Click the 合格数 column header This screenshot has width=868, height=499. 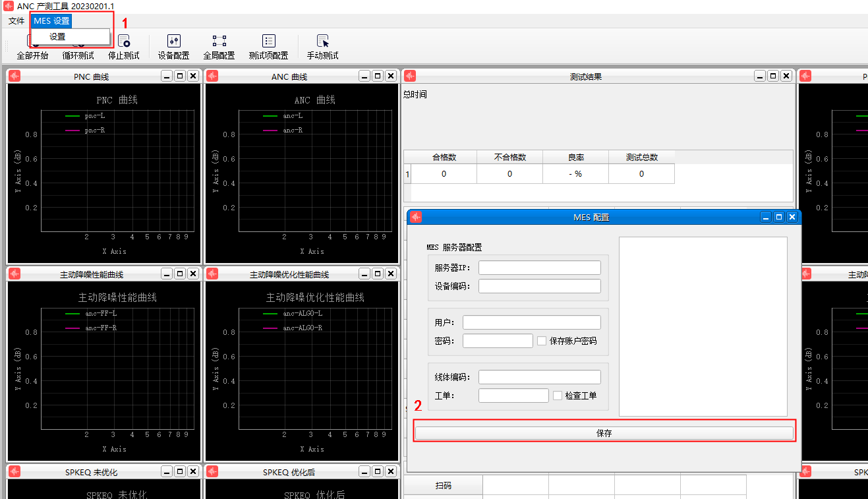pos(444,158)
